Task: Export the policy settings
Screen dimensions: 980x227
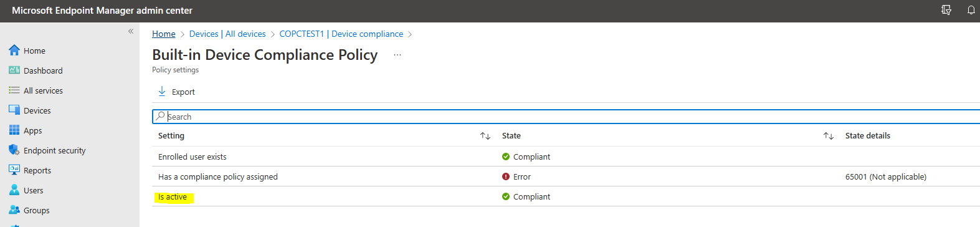Action: (x=176, y=92)
